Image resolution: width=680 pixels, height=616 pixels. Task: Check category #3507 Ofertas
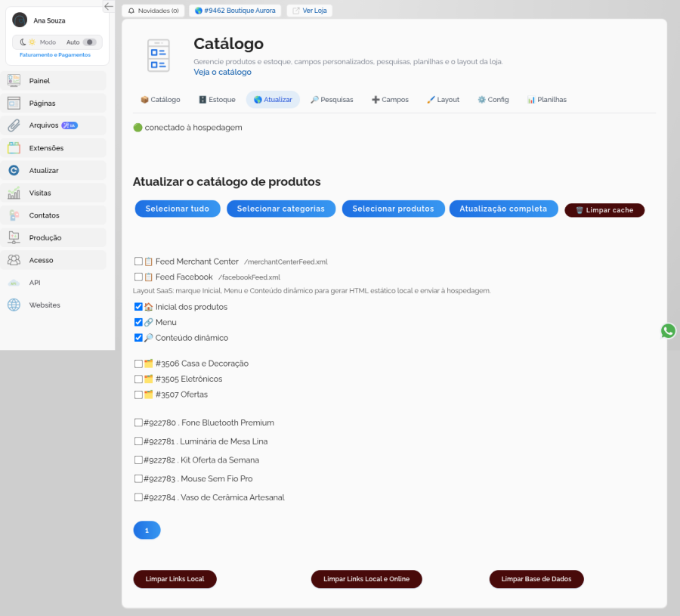[138, 395]
